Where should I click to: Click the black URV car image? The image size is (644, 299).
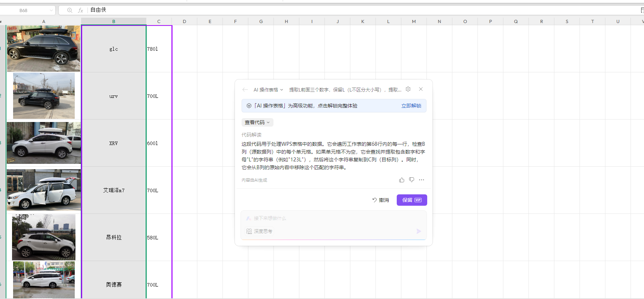(44, 96)
